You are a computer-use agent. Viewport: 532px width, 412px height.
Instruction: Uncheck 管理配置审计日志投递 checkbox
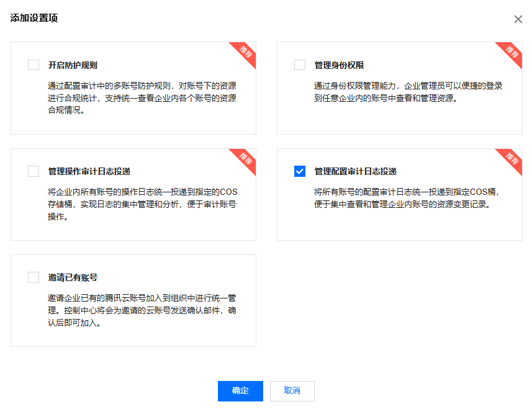tap(300, 171)
